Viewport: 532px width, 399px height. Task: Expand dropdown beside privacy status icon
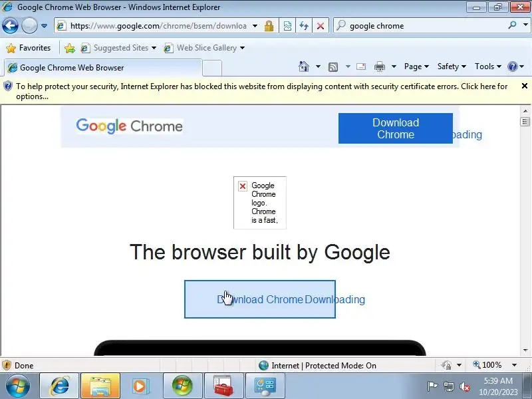click(459, 365)
